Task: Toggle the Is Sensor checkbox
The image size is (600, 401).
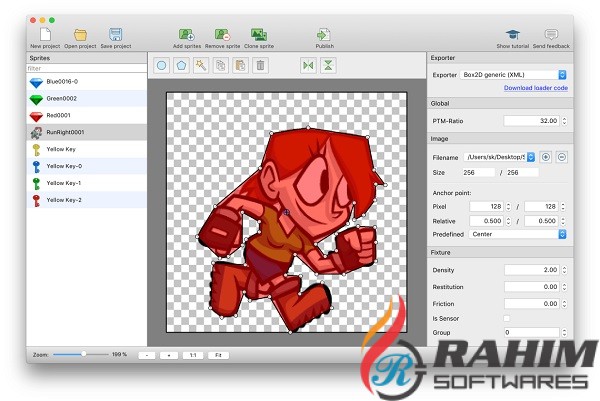Action: pyautogui.click(x=507, y=318)
